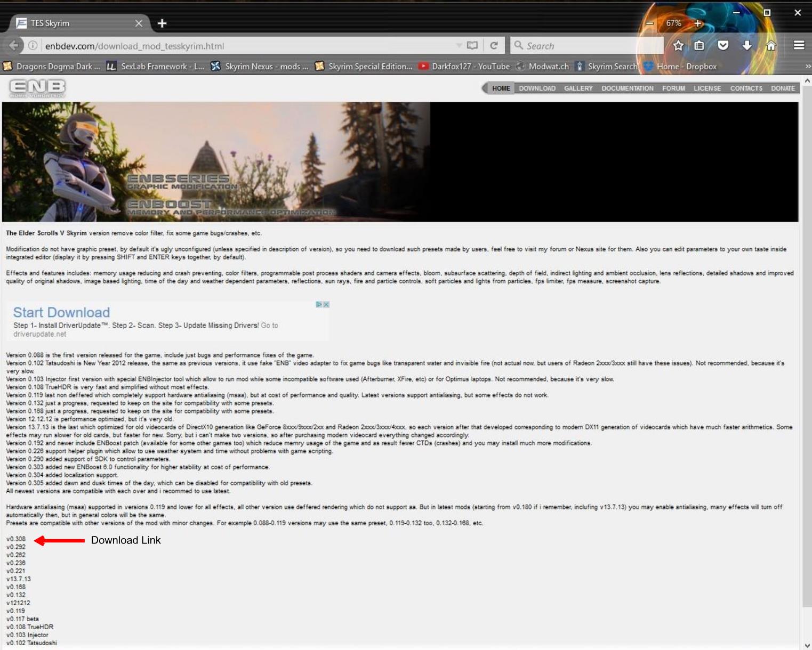The width and height of the screenshot is (812, 650).
Task: Open the CONTACTS menu item
Action: [x=746, y=88]
